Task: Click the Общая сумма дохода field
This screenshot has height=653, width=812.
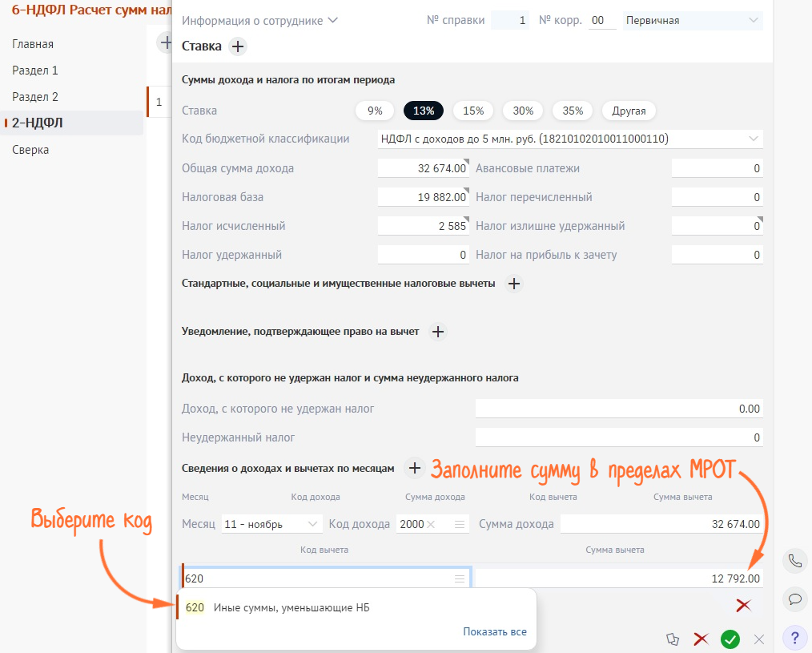Action: coord(423,168)
